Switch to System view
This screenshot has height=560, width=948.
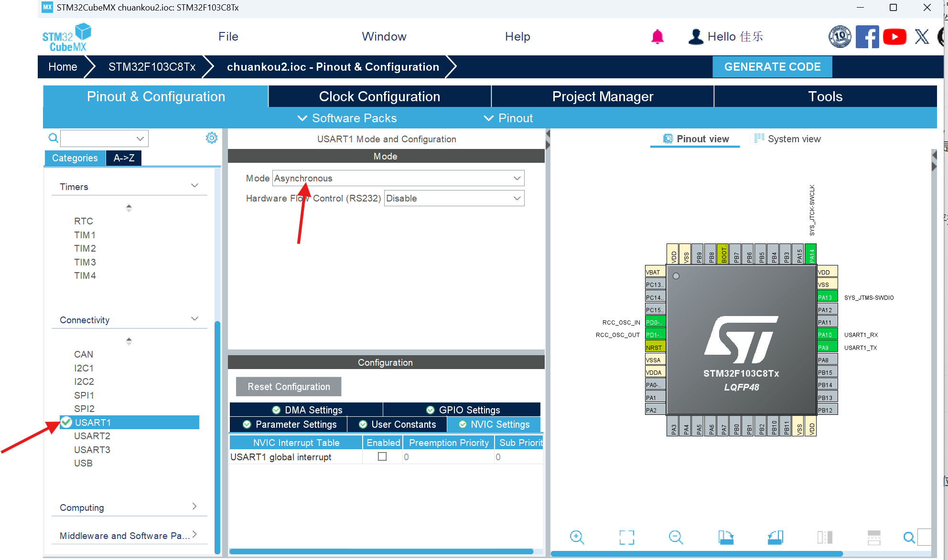click(x=787, y=139)
